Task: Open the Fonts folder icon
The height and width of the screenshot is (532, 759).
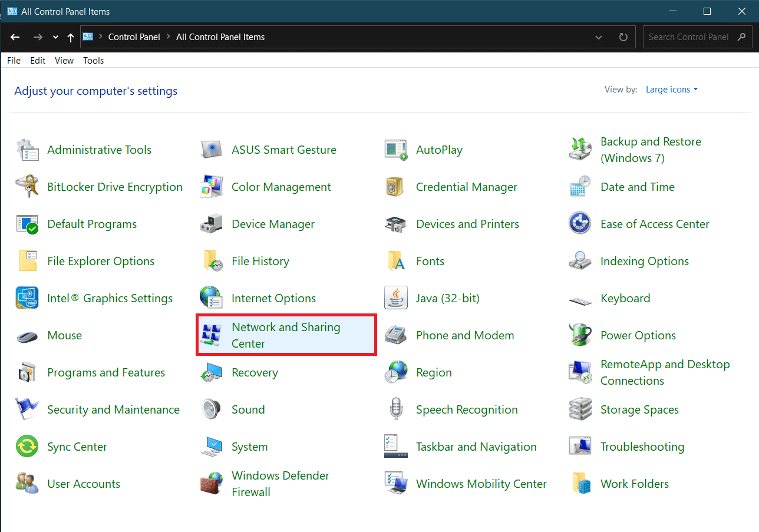Action: [396, 261]
